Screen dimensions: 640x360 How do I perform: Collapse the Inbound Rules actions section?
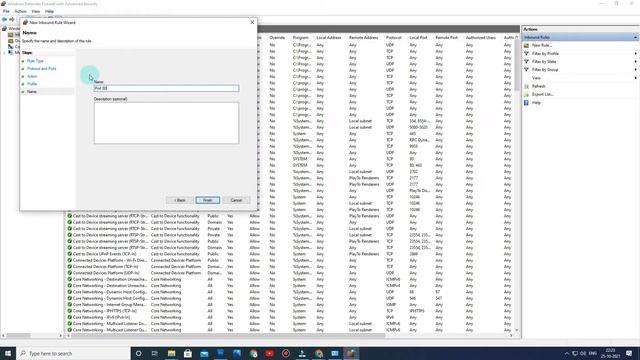pos(636,37)
